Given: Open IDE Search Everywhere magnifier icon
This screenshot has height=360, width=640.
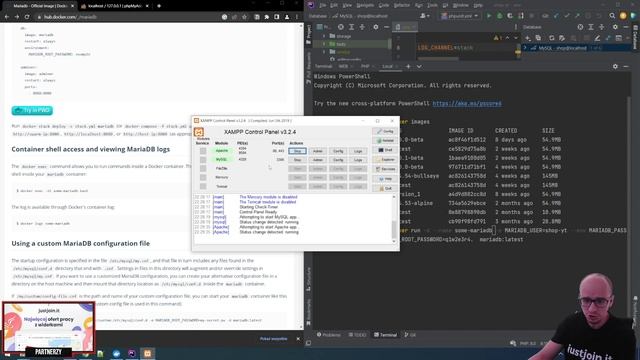Looking at the screenshot, I should tap(612, 16).
